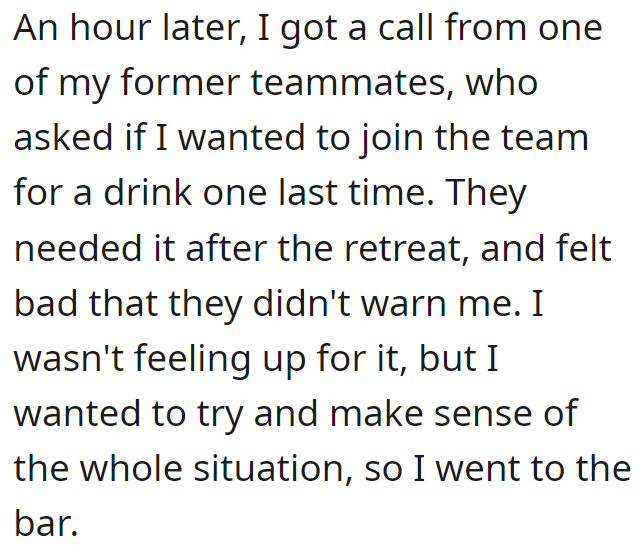This screenshot has width=644, height=554.
Task: Click the word "former" in second line
Action: coord(180,82)
